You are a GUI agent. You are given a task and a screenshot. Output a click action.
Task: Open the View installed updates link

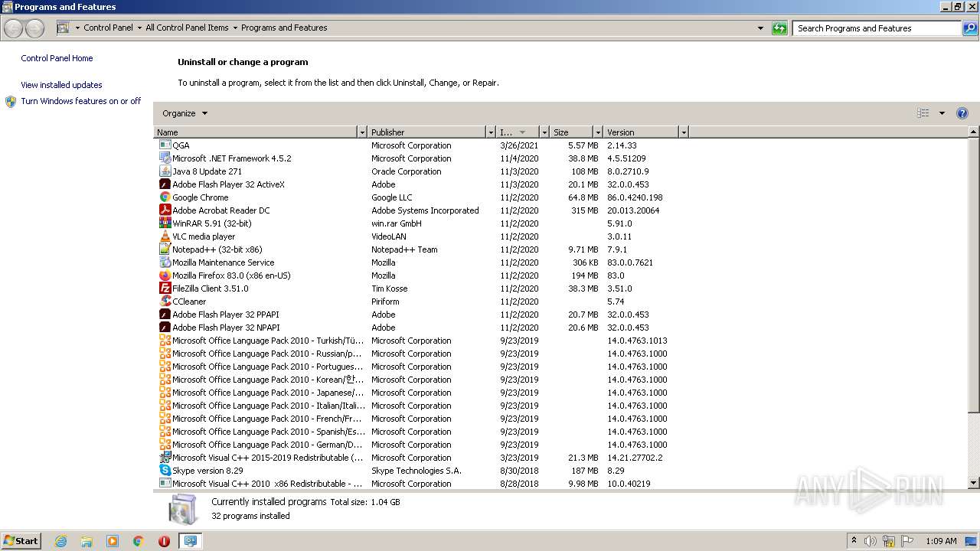click(x=61, y=85)
